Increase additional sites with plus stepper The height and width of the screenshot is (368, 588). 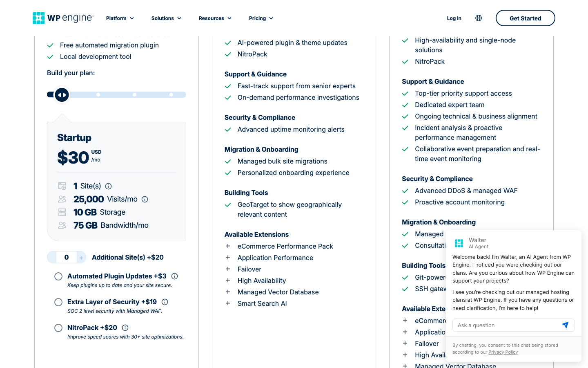click(x=81, y=258)
